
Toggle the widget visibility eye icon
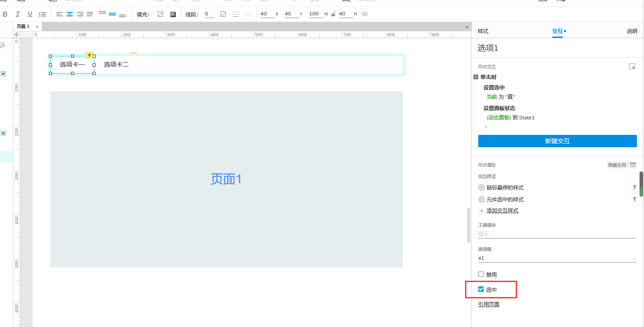point(365,14)
